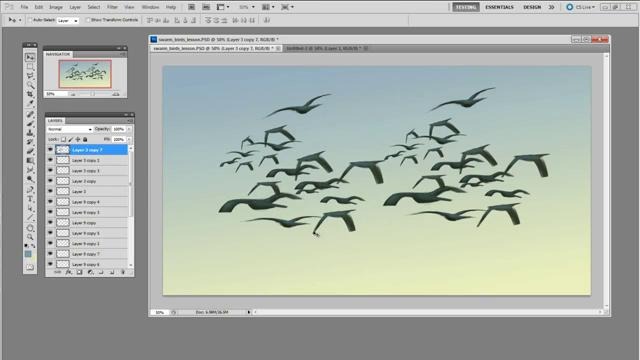The width and height of the screenshot is (640, 360).
Task: Click the Mini Bridge icon
Action: (x=206, y=7)
